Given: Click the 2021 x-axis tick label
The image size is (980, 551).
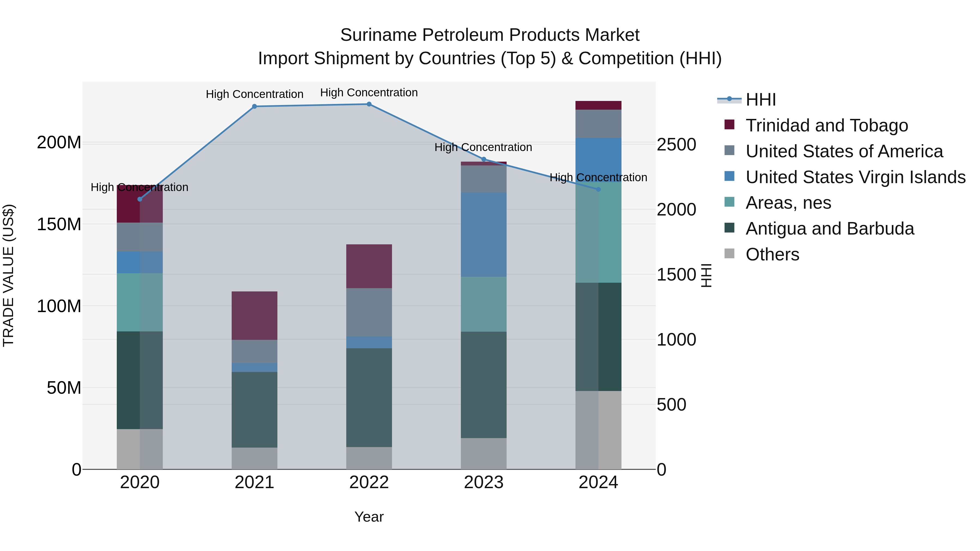Looking at the screenshot, I should [255, 482].
